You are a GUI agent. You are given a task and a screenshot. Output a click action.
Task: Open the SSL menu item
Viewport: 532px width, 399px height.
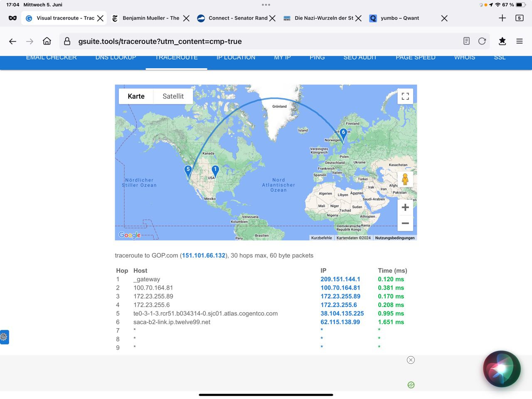[x=500, y=57]
